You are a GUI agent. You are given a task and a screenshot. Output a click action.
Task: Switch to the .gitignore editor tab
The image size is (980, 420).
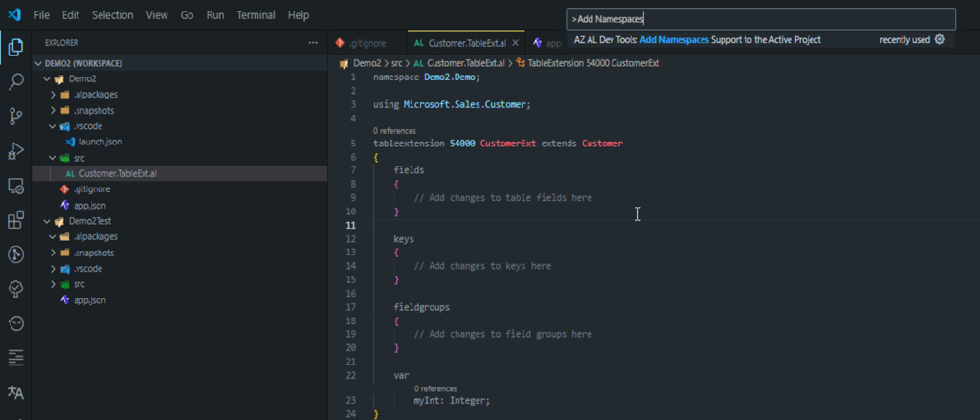[x=367, y=43]
